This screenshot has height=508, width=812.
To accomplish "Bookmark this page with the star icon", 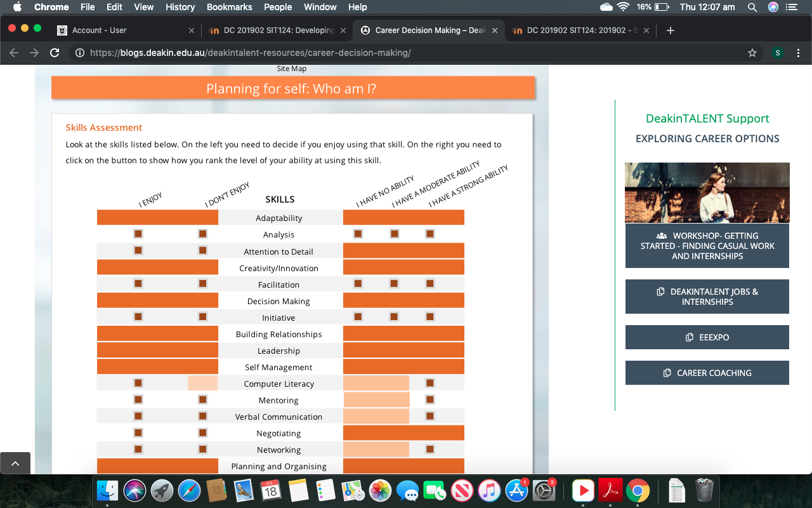I will [x=752, y=53].
